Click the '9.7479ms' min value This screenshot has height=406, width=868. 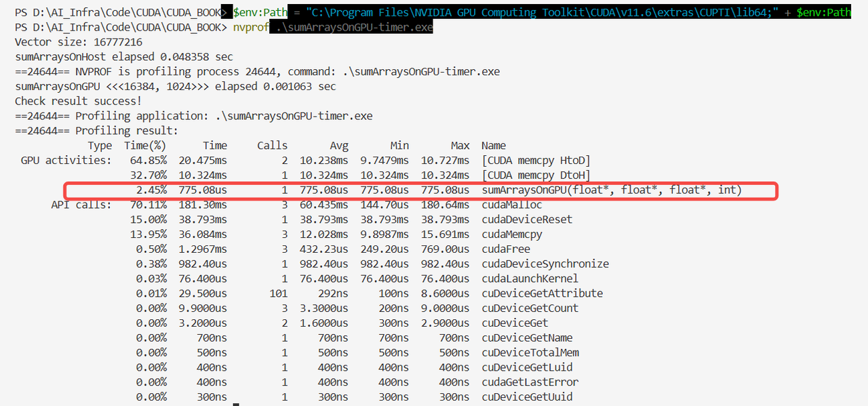click(x=384, y=161)
